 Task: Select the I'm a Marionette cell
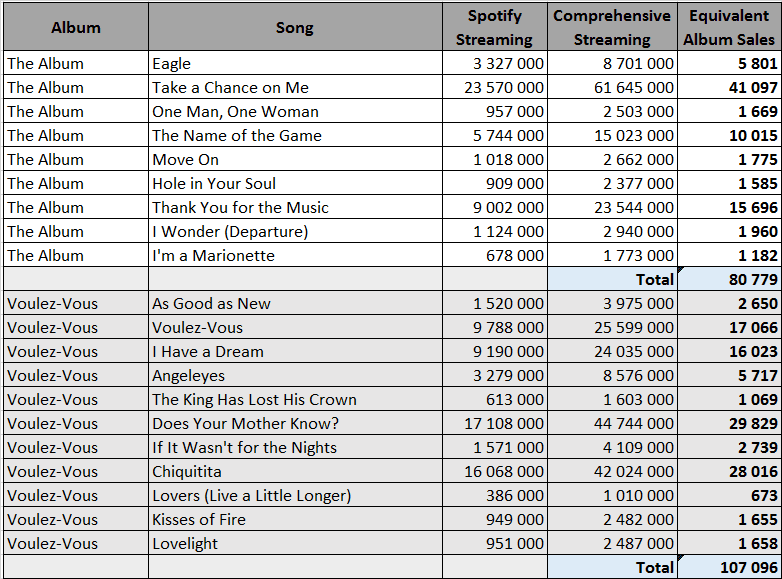point(295,255)
